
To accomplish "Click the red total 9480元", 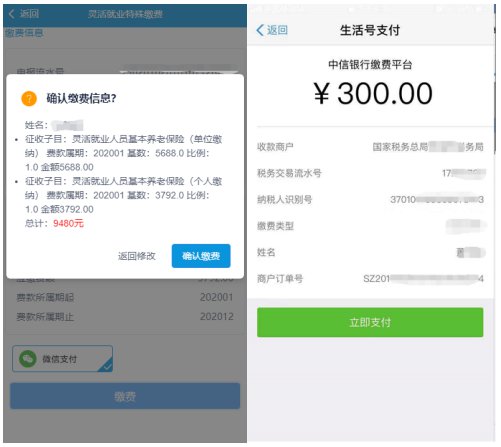I will (x=68, y=223).
